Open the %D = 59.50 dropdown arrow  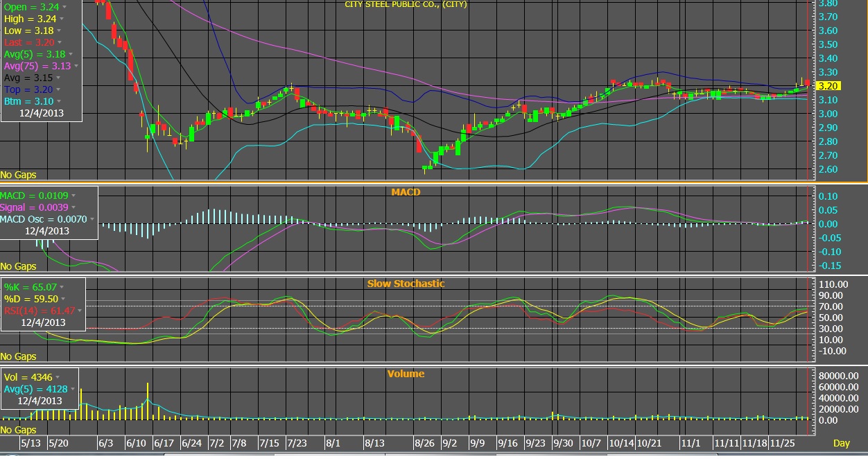pos(62,299)
